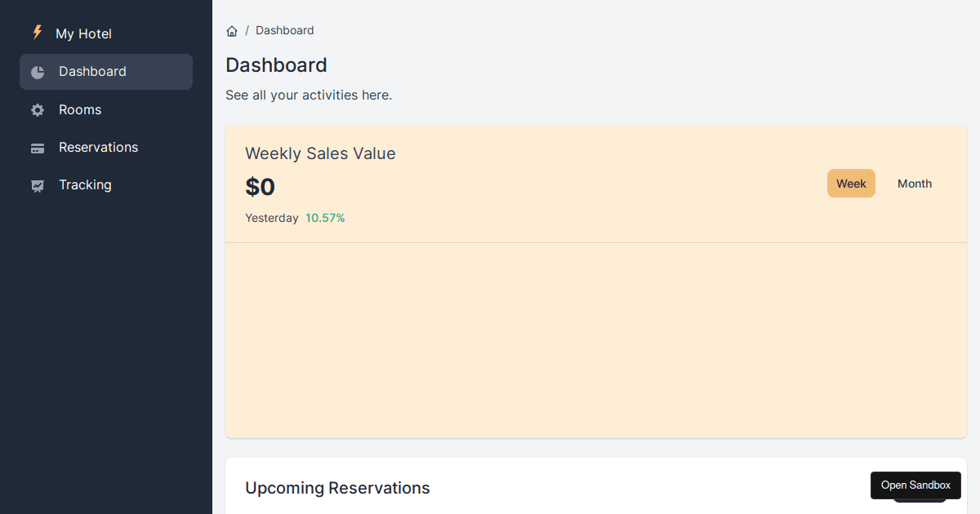
Task: Select the Tracking navigation item
Action: click(x=85, y=185)
